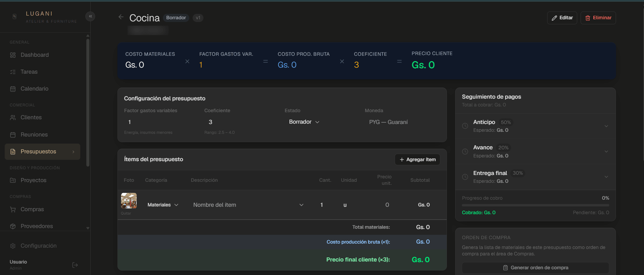Click the clock icon beside Avance
The width and height of the screenshot is (644, 275).
[x=465, y=152]
